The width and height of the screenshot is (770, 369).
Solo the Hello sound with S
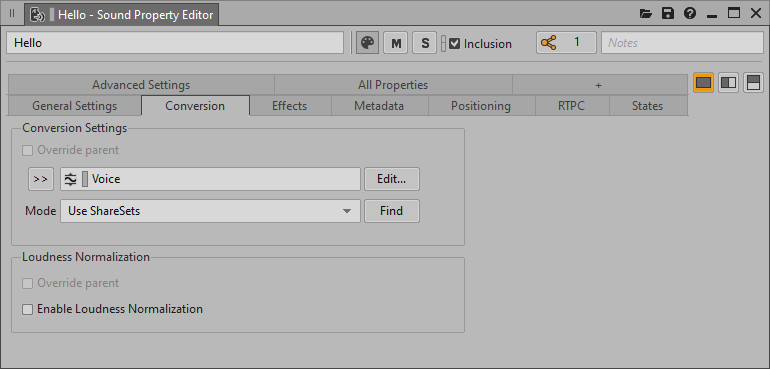425,43
